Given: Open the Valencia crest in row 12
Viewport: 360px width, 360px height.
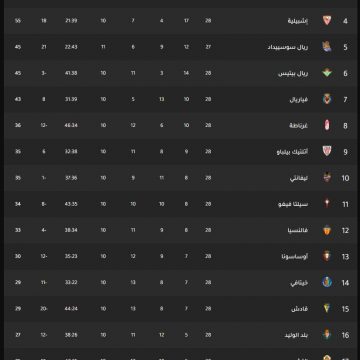Looking at the screenshot, I should tap(327, 230).
